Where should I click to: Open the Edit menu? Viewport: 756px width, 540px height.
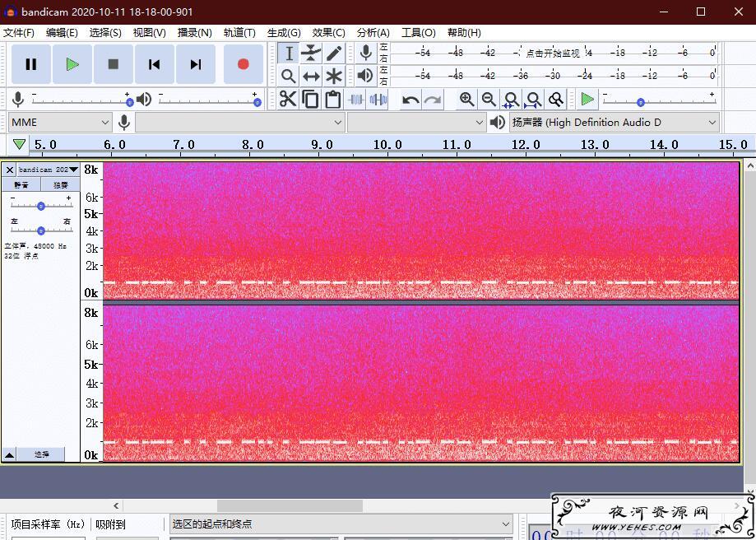tap(62, 33)
